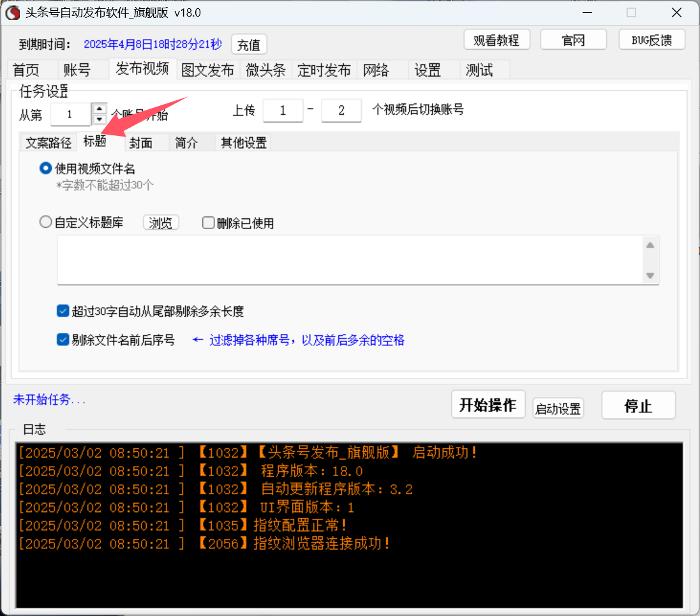Select 使用视频文件名 radio option
Screen dimensions: 700x616
(x=87, y=169)
